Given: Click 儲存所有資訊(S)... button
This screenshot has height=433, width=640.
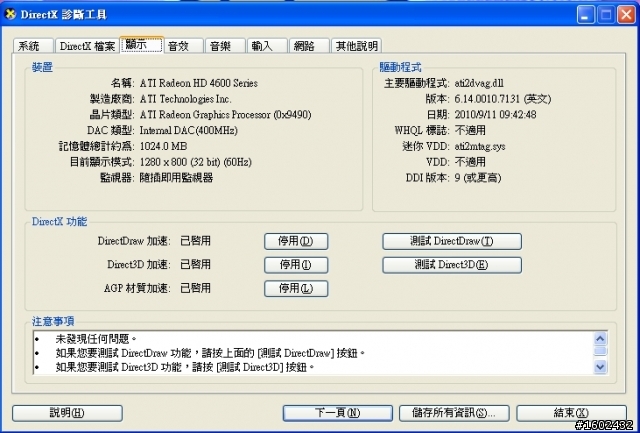Looking at the screenshot, I should point(454,413).
